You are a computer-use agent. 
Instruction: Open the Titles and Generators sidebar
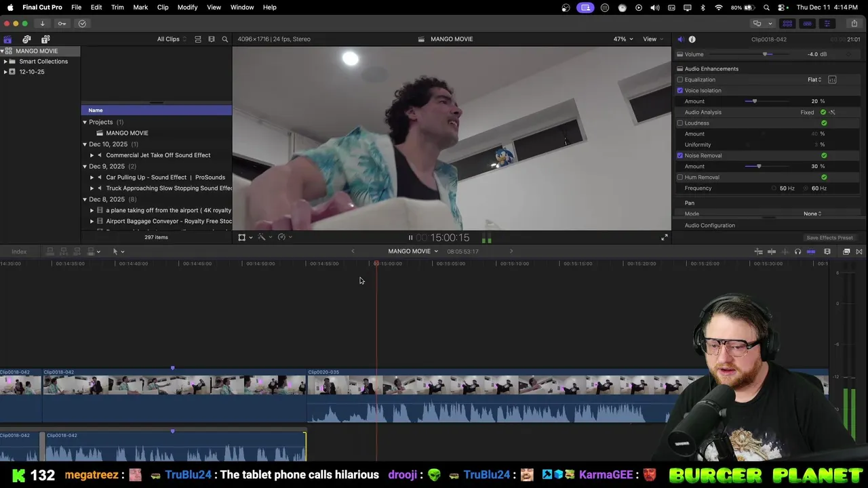coord(45,39)
